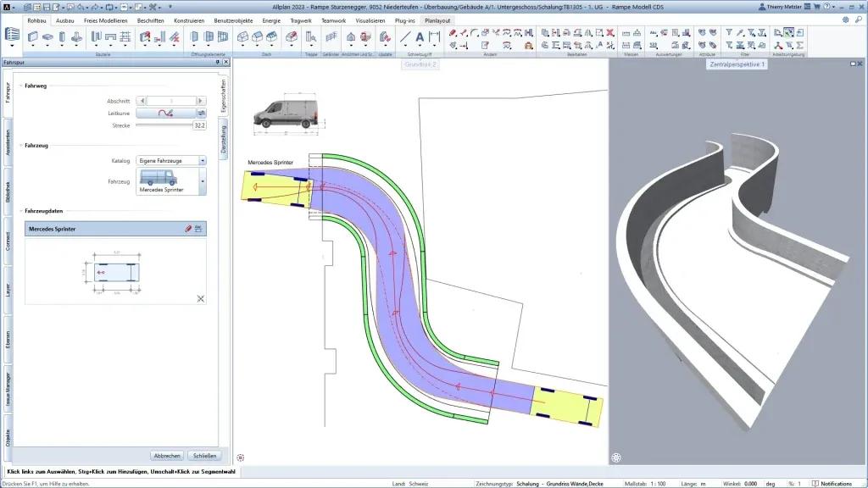Click the red pencil edit icon for Mercedes Sprinter

pyautogui.click(x=188, y=229)
